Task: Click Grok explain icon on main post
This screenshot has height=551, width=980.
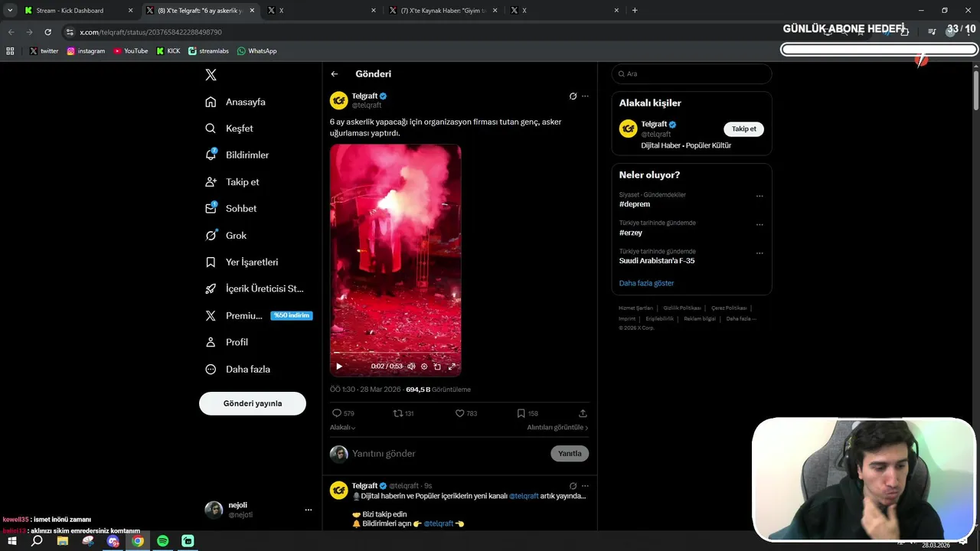Action: click(x=573, y=96)
